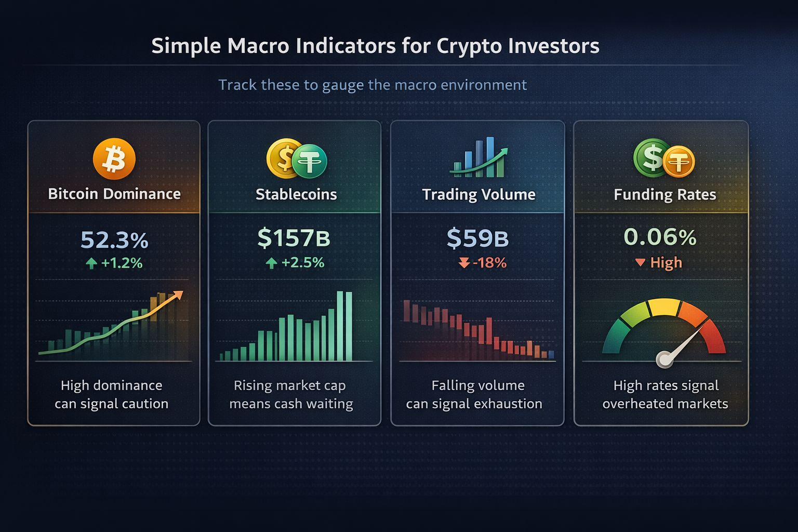Click the 52.3% dominance value
Screen dimensions: 798x532
[x=114, y=240]
